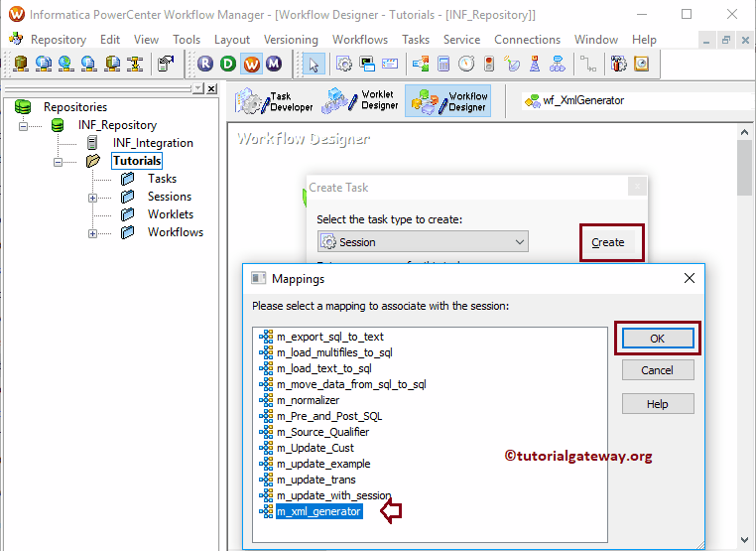Open the Connections menu
The width and height of the screenshot is (756, 551).
click(527, 40)
